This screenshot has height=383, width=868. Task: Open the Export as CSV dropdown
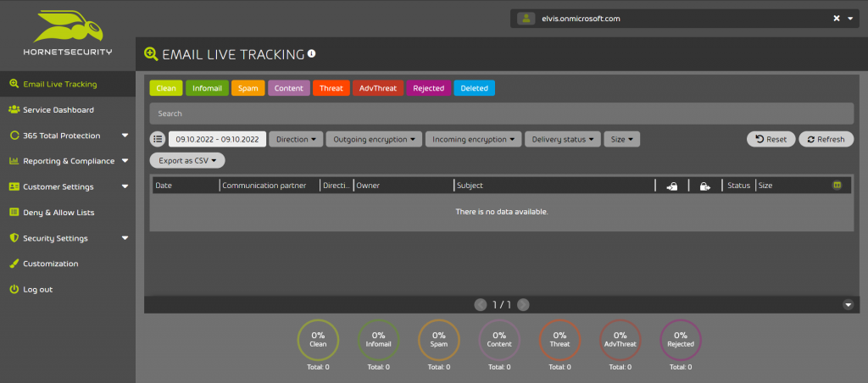tap(187, 160)
